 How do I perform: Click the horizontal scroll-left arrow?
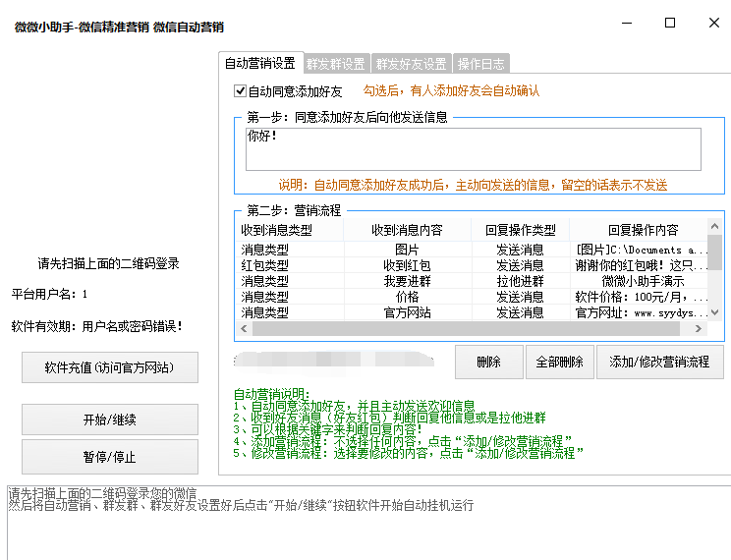point(244,328)
